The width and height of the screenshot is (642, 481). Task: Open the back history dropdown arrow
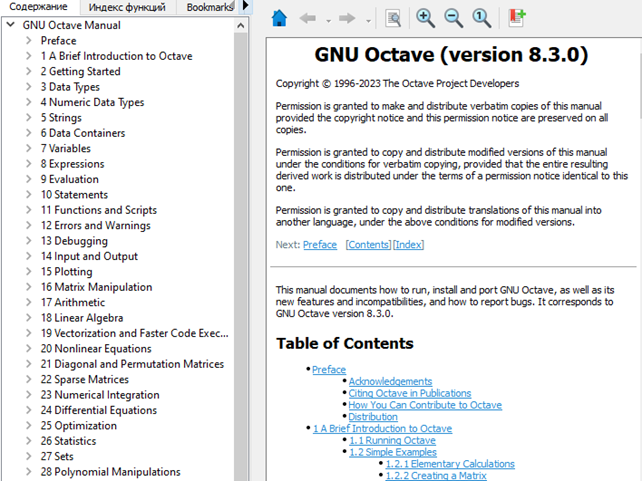[x=327, y=18]
